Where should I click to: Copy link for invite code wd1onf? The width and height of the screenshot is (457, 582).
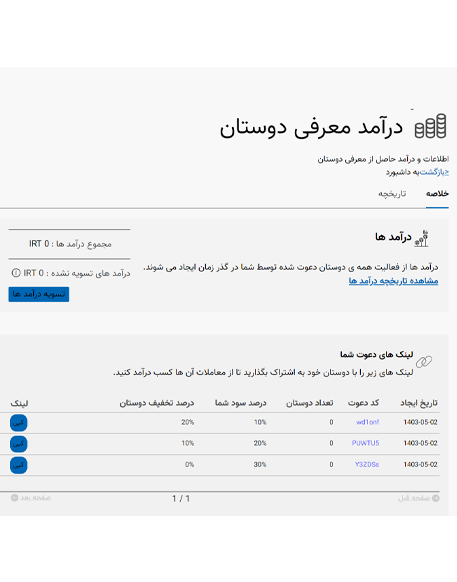point(19,423)
